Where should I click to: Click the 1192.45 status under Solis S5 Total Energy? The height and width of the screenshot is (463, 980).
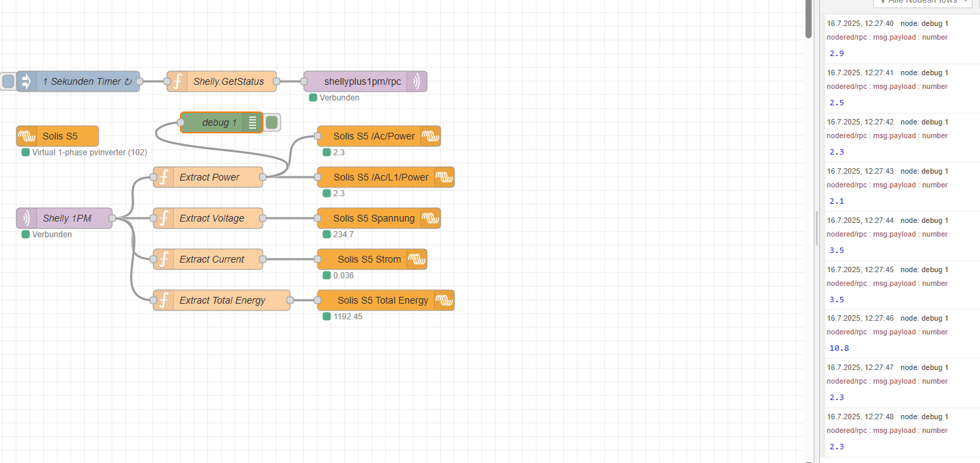348,317
